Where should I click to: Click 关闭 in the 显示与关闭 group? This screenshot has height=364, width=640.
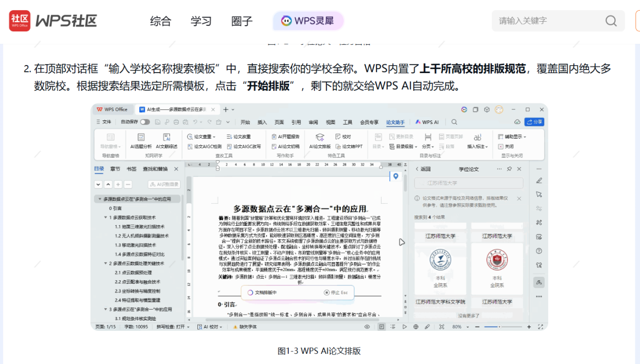pos(506,146)
